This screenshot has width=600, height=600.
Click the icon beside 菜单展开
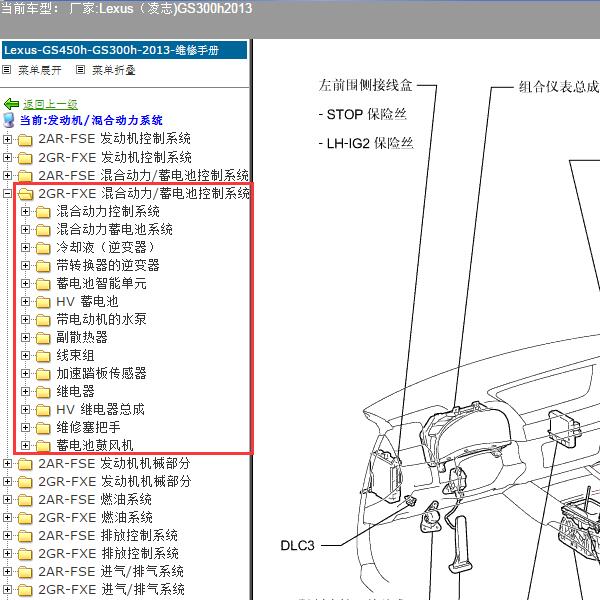coord(7,70)
